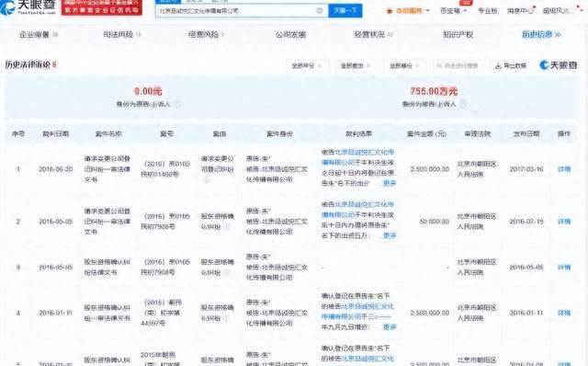This screenshot has width=588, height=366.
Task: Click help icon beside 身份为原告/上诉人
Action: pyautogui.click(x=177, y=104)
